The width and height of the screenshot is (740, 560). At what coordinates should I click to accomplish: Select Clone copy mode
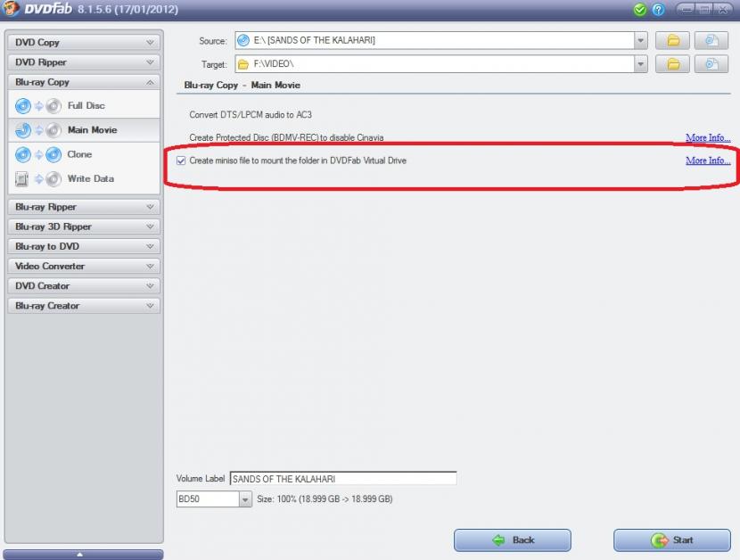click(84, 154)
